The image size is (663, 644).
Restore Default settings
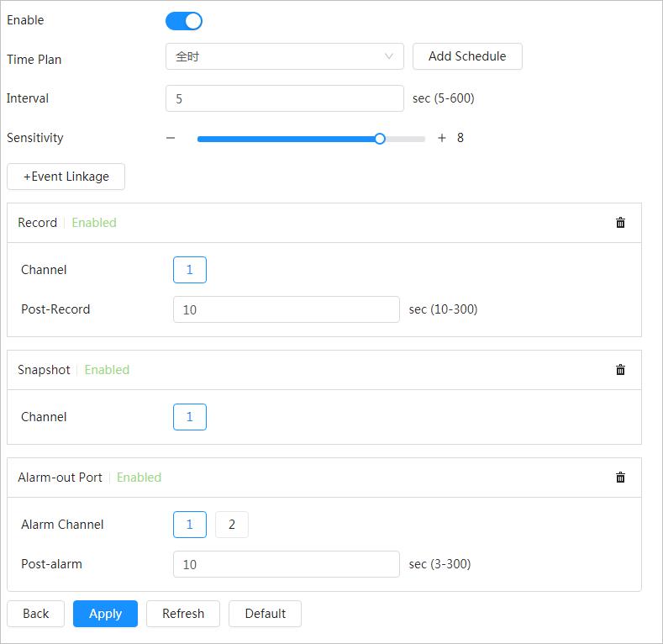click(265, 614)
